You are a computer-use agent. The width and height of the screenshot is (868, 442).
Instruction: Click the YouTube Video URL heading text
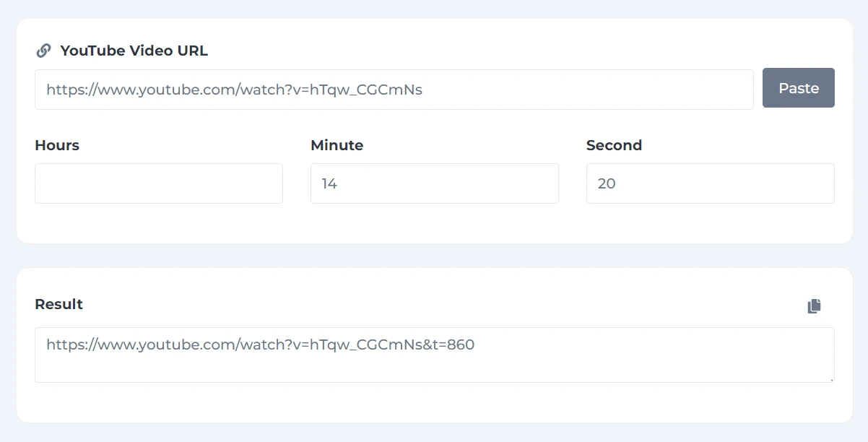134,51
